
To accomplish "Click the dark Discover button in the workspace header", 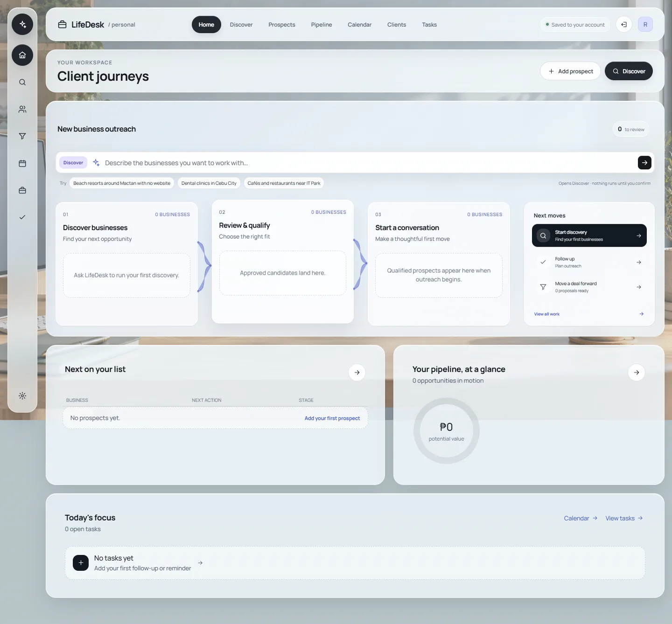I will point(629,71).
